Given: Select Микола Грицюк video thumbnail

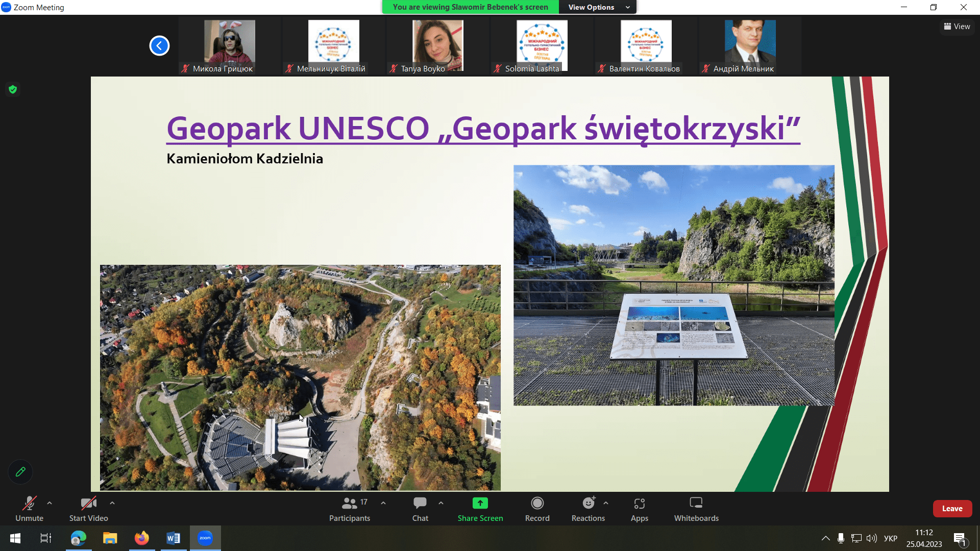Looking at the screenshot, I should [230, 46].
